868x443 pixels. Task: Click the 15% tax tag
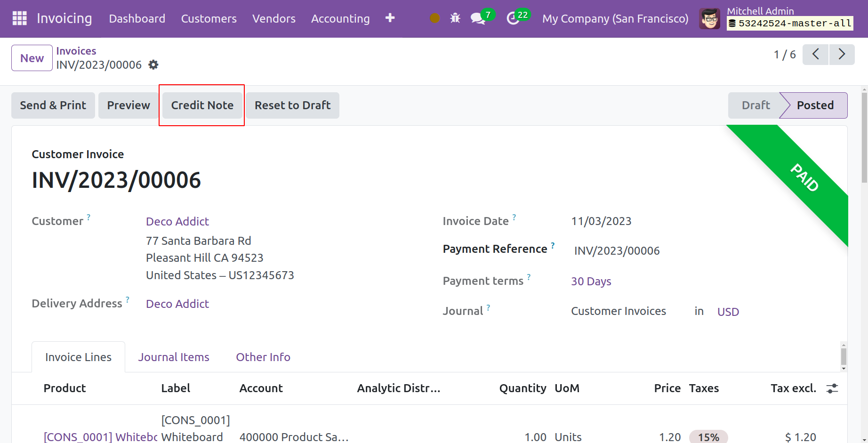point(708,437)
